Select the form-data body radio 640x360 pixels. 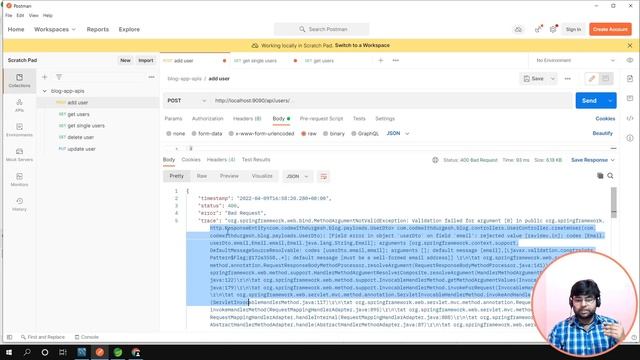coord(194,133)
